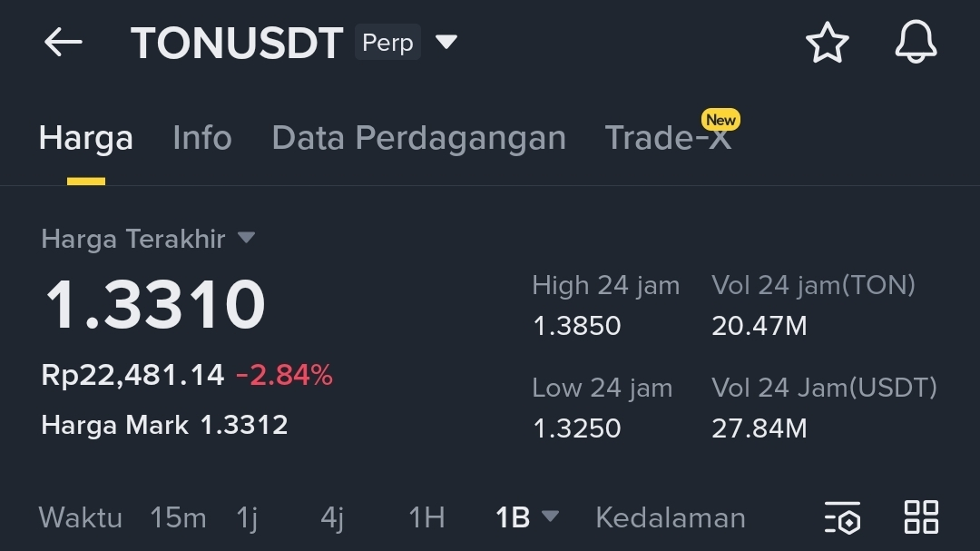Show the Kedalaman depth chart
980x551 pixels.
coord(671,517)
